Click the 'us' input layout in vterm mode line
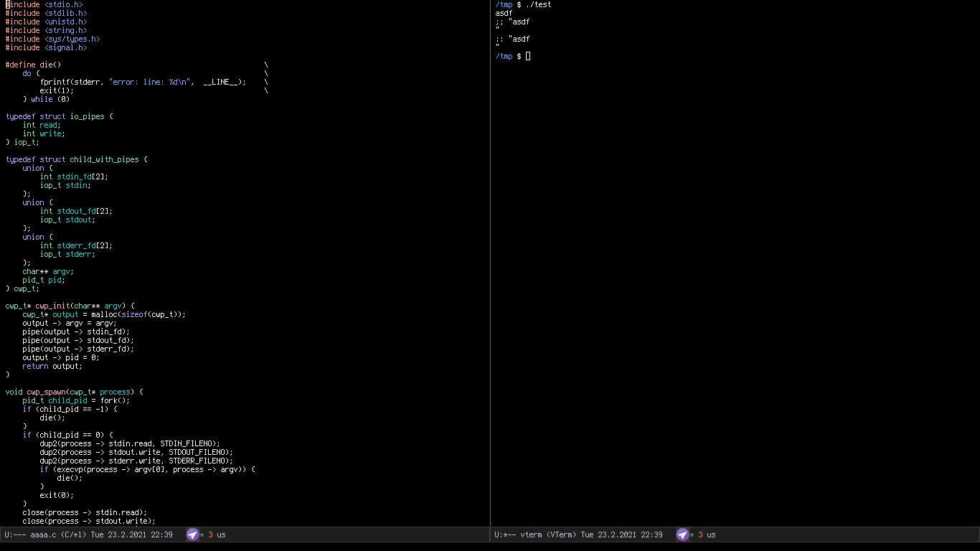The height and width of the screenshot is (551, 980). tap(711, 535)
